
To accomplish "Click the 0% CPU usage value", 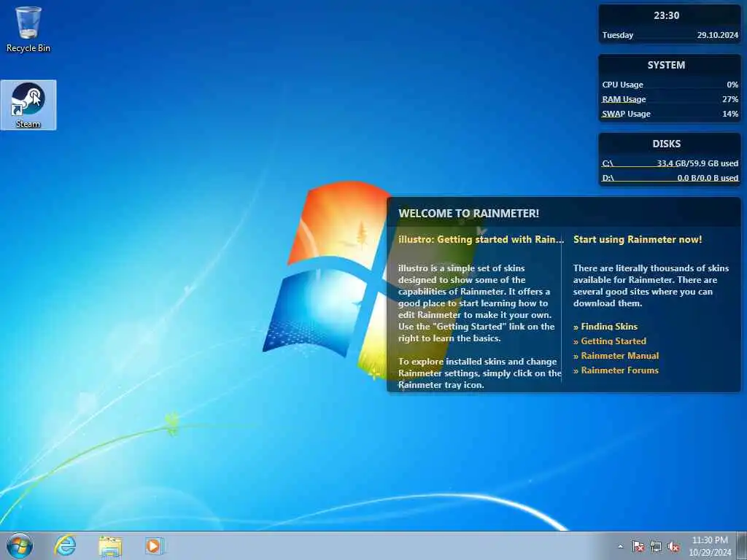I will (732, 85).
